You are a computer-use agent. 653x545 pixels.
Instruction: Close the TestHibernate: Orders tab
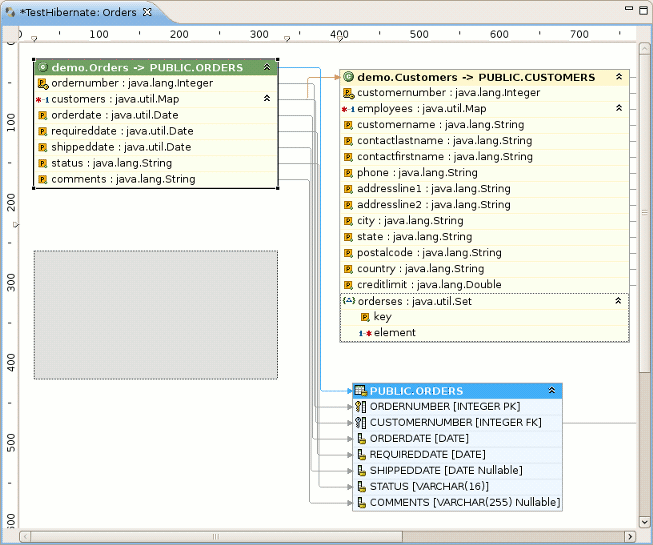pos(147,12)
